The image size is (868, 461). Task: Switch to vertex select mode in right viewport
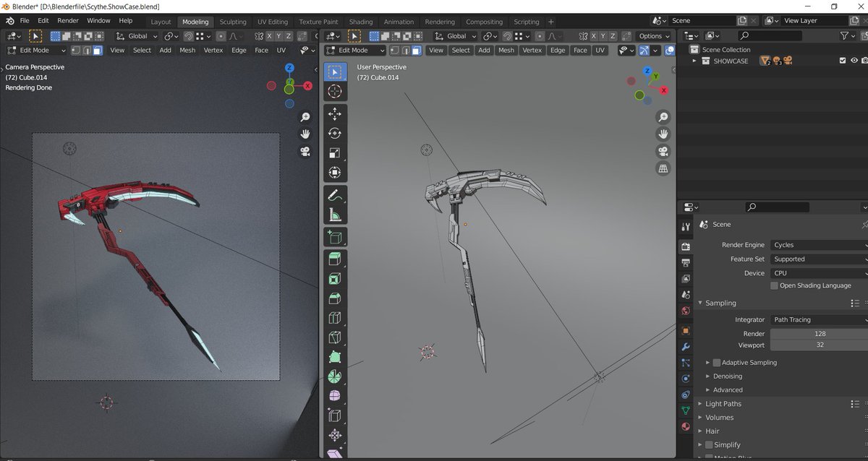pos(394,51)
